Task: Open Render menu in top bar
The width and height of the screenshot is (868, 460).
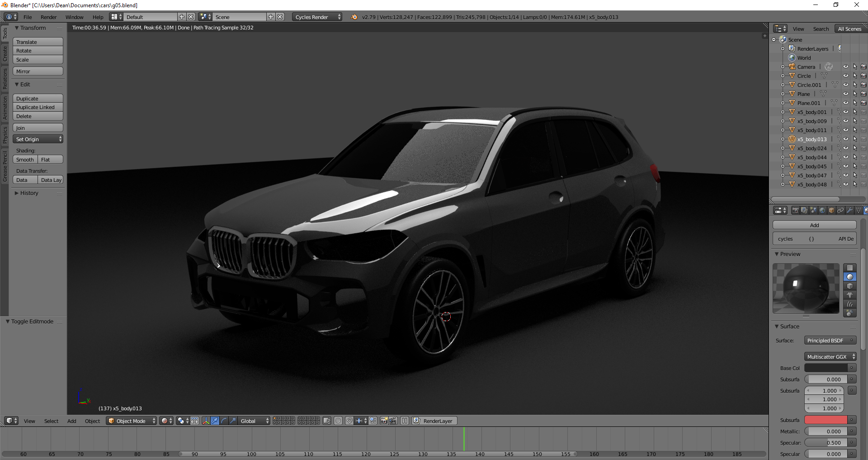Action: (x=48, y=17)
